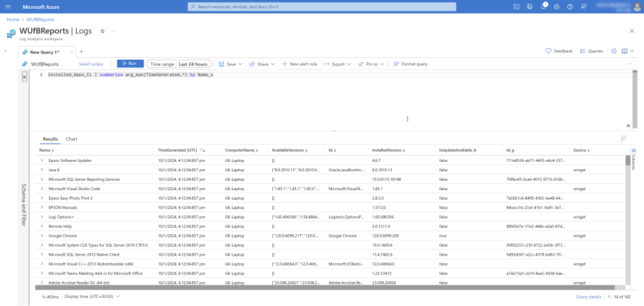Click the vertical results scrollbar
Screen dimensions: 644x306
[x=628, y=160]
